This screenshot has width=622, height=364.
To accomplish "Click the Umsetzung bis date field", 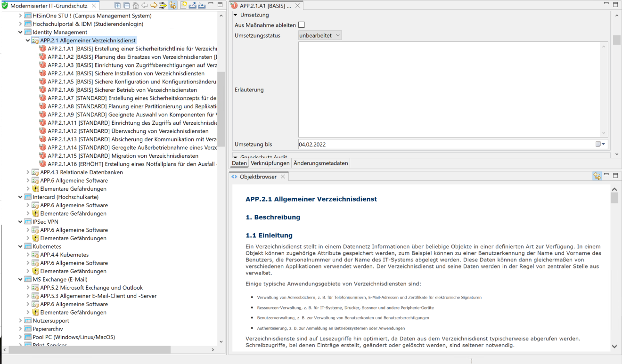I will tap(446, 144).
